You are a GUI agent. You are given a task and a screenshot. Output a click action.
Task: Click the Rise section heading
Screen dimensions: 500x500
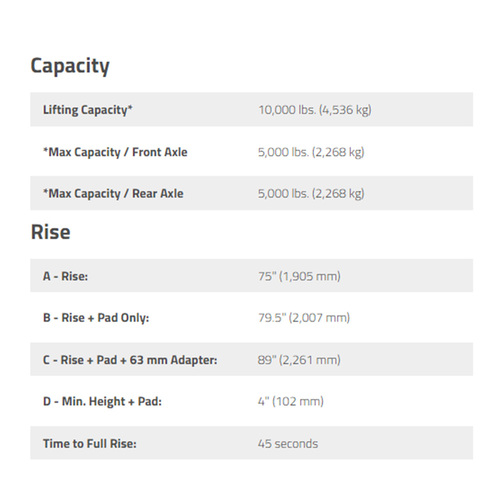51,232
